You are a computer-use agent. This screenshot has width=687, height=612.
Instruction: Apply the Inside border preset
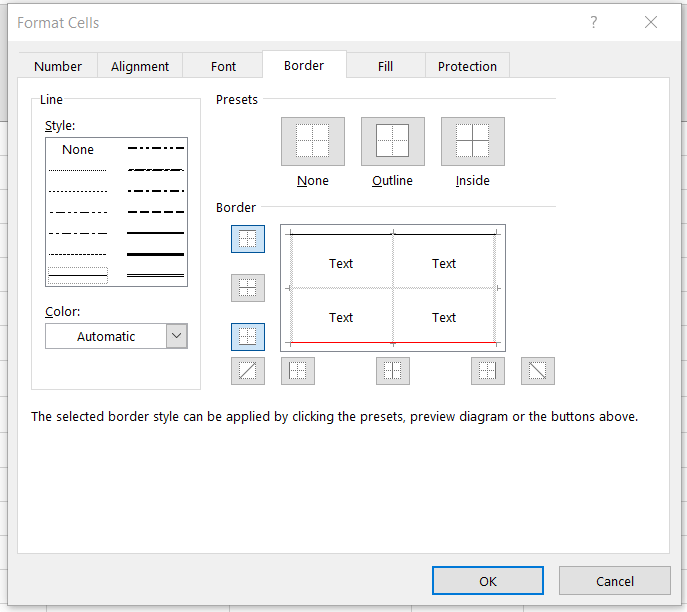click(x=473, y=141)
